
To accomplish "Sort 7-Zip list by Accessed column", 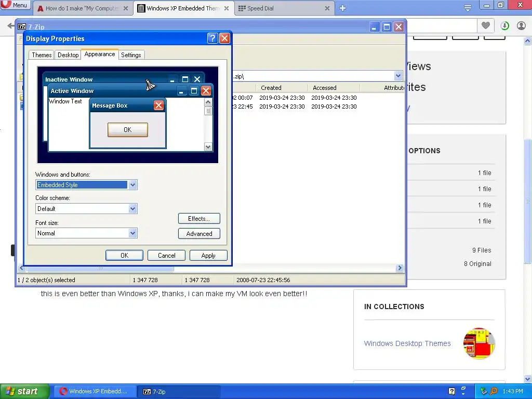I will coord(334,87).
